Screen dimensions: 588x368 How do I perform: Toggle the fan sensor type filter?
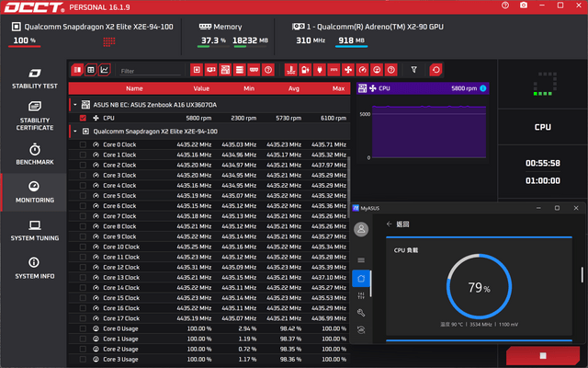pos(348,70)
